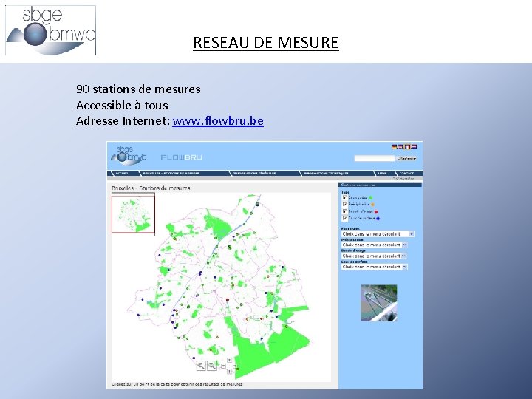This screenshot has width=532, height=399.
Task: Open the Eaux usées station dropdown
Action: click(378, 234)
